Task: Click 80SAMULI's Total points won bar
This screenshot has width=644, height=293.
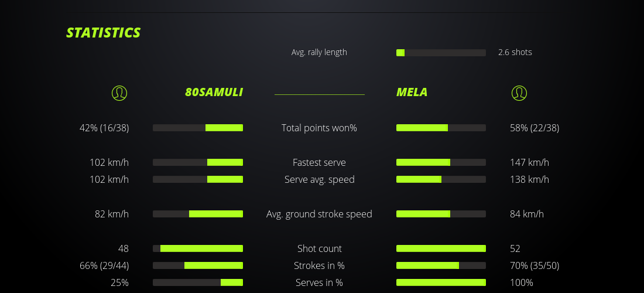Action: tap(198, 128)
